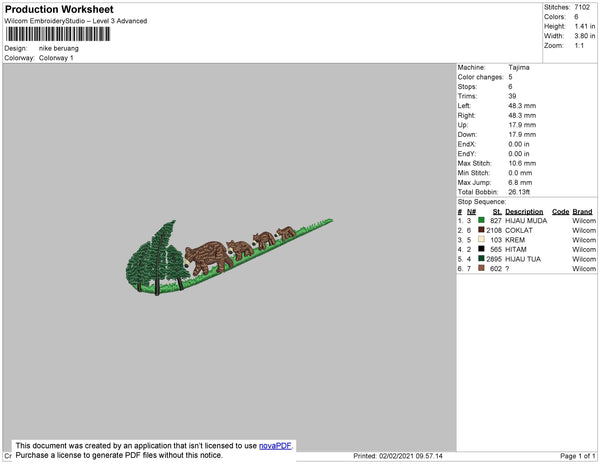This screenshot has width=600, height=464.
Task: Click the COKLAT dark brown swatch
Action: [481, 230]
